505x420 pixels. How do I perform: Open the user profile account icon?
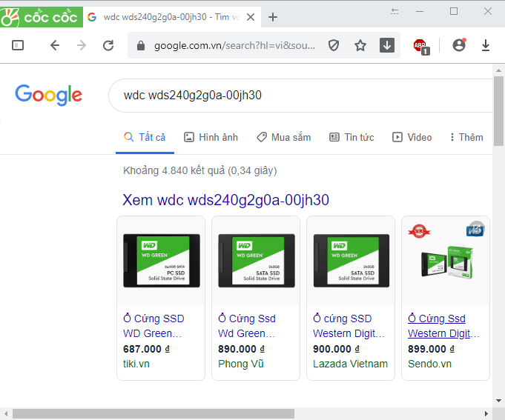459,45
